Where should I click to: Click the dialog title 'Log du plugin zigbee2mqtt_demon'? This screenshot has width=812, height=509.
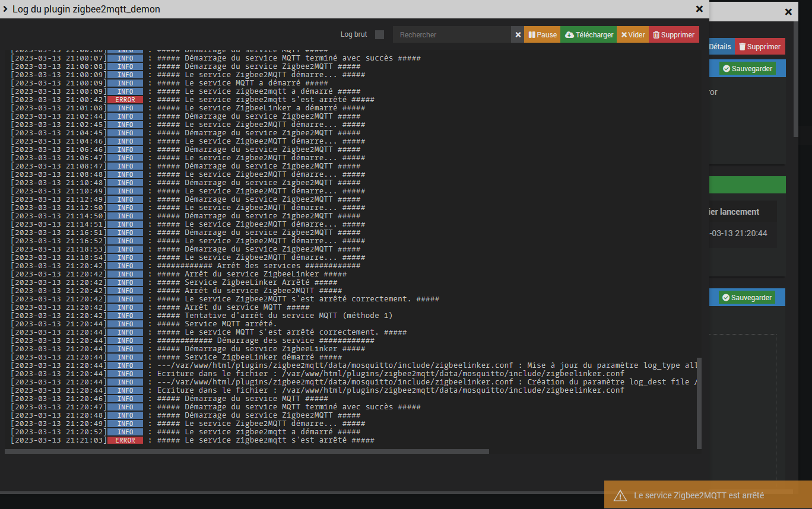[x=86, y=9]
